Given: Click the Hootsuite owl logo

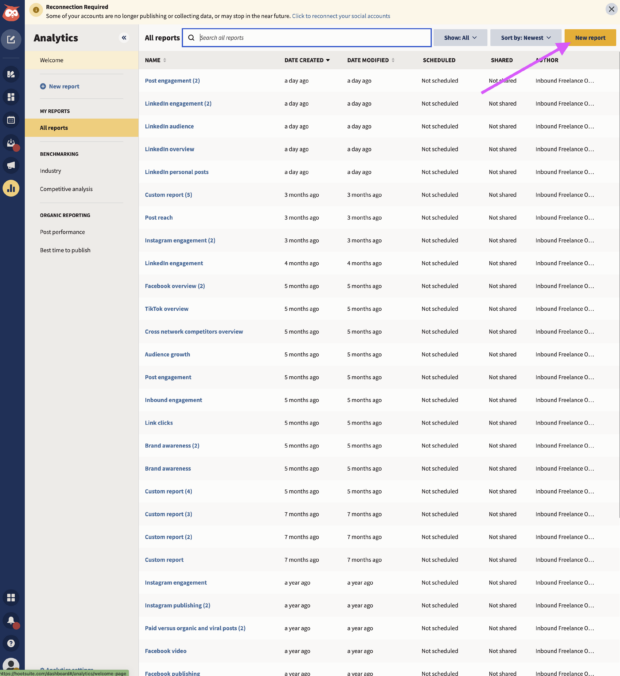Looking at the screenshot, I should [11, 9].
